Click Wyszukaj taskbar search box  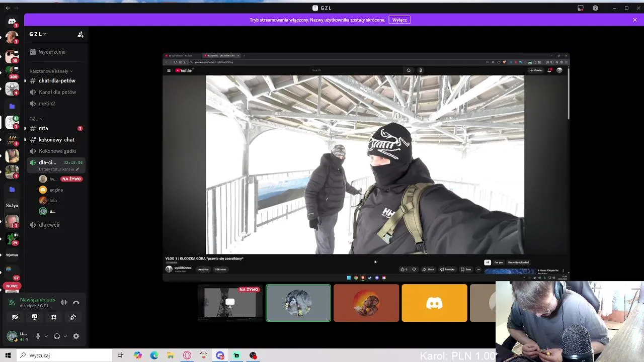point(64,355)
